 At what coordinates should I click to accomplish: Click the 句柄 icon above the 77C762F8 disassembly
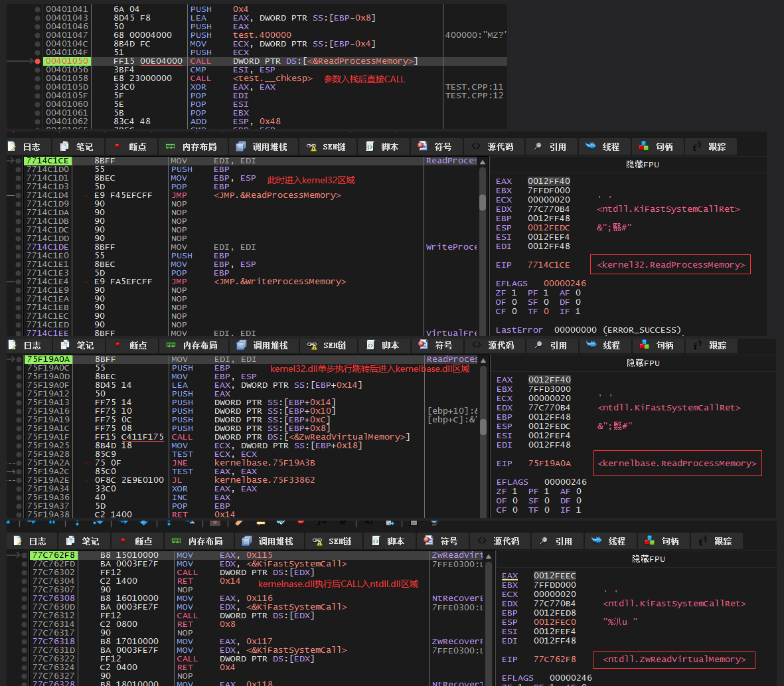click(650, 541)
